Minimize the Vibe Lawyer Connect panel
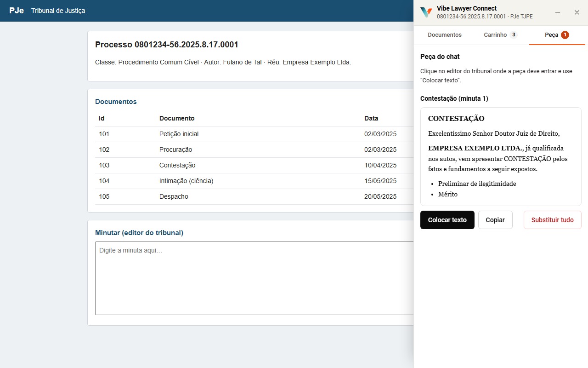 [x=558, y=12]
